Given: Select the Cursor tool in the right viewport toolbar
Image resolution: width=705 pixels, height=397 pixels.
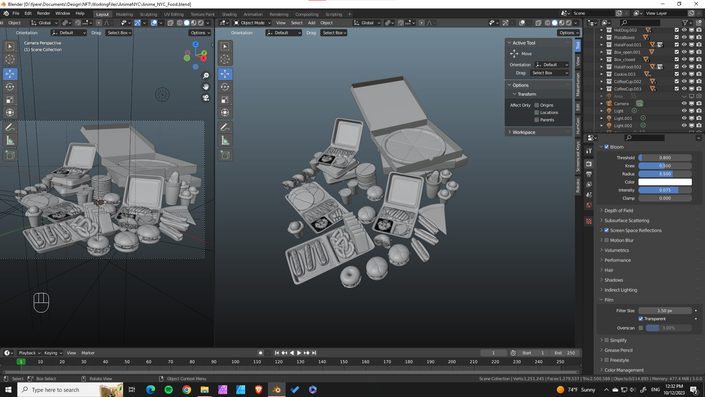Looking at the screenshot, I should (x=225, y=59).
